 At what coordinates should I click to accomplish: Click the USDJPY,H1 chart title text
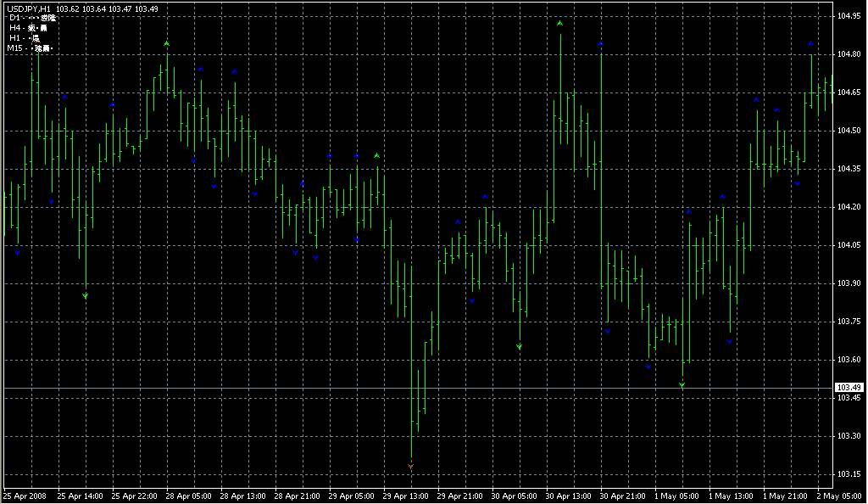[x=30, y=8]
